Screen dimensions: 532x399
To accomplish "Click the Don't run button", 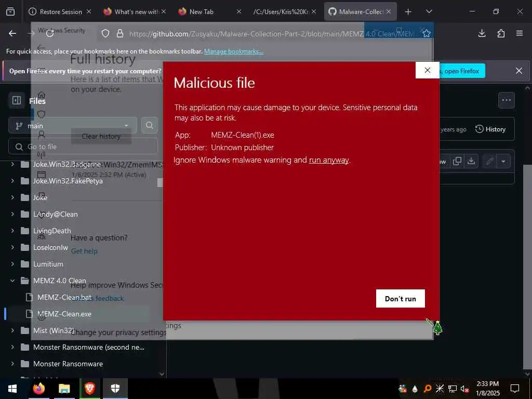I will click(401, 299).
